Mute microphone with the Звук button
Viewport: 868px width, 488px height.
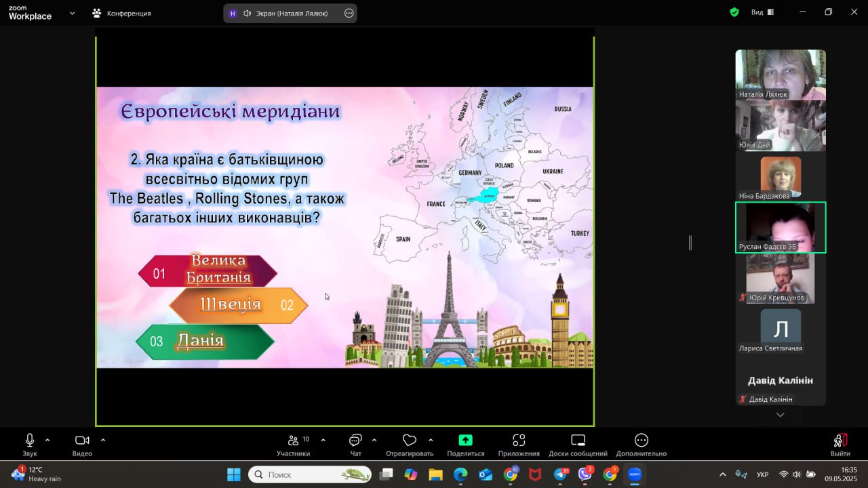[x=30, y=445]
